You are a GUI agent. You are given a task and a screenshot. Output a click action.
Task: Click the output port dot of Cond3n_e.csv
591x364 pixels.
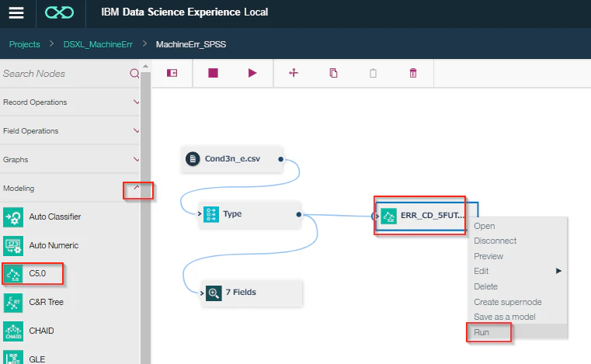pyautogui.click(x=280, y=159)
